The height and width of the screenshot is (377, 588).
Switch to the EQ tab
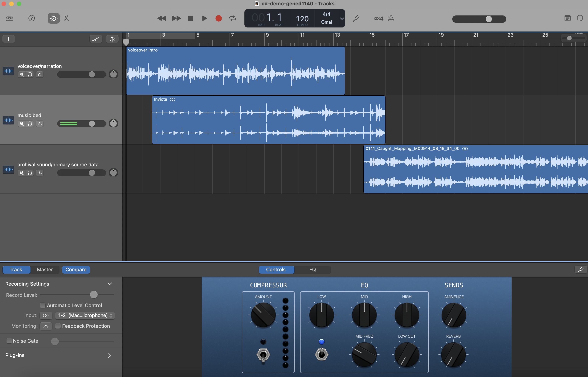312,270
